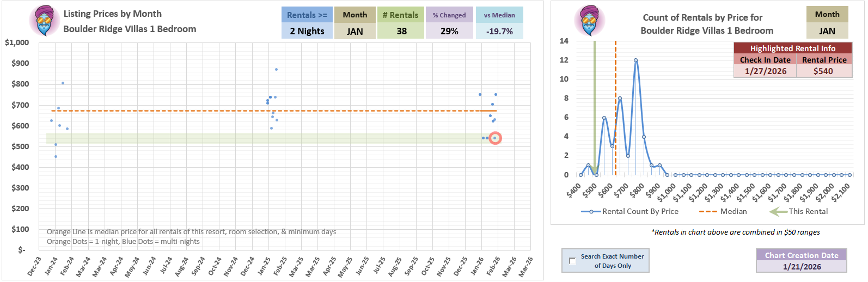The width and height of the screenshot is (868, 282).
Task: Click the green highlighted price band
Action: (261, 138)
